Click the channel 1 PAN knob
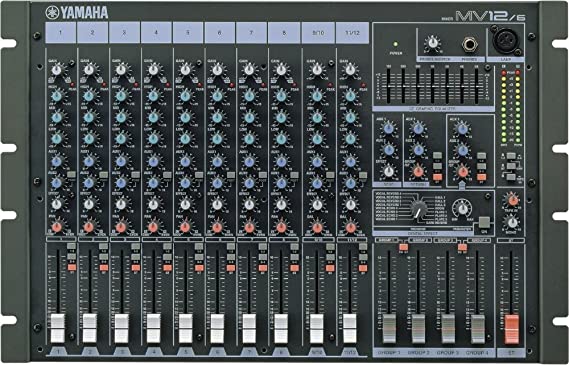Viewport: 569px width, 365px height. tap(56, 227)
